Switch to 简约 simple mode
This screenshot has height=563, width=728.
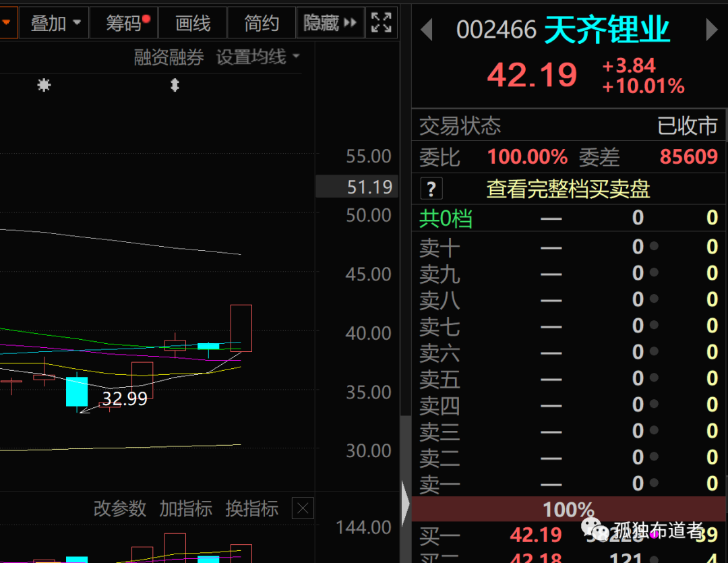coord(262,22)
